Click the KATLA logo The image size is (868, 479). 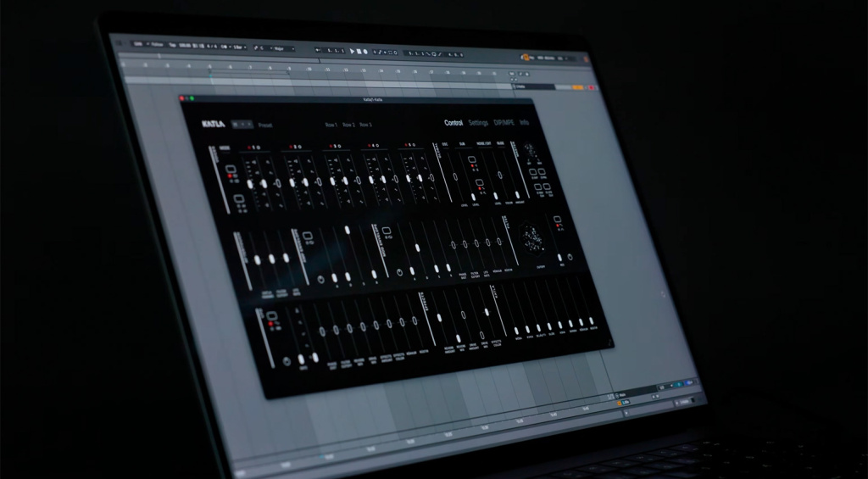point(213,124)
